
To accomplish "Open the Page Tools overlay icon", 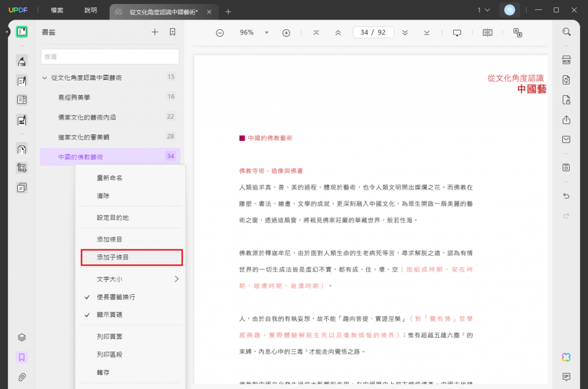I will click(x=22, y=187).
